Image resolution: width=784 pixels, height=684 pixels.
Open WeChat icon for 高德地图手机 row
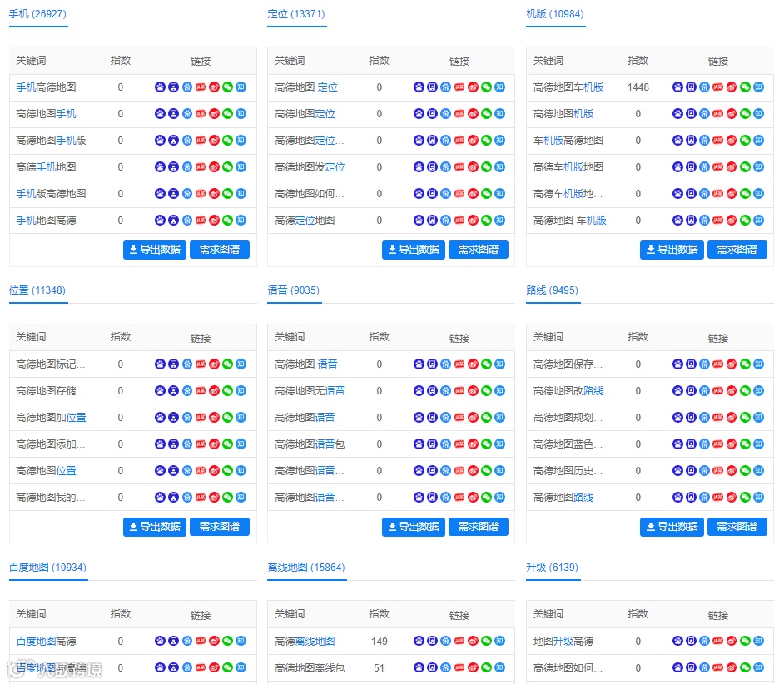(x=227, y=113)
